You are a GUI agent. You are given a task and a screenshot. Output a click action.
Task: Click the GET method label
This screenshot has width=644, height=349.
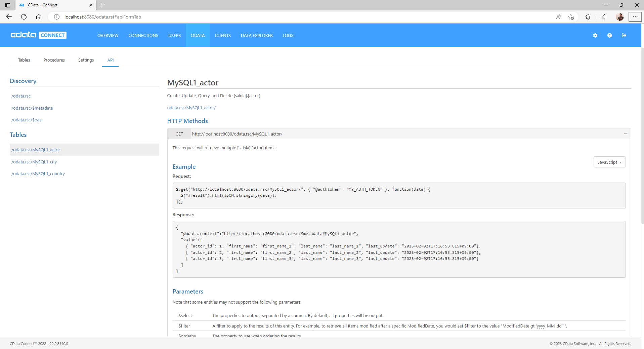[x=179, y=134]
